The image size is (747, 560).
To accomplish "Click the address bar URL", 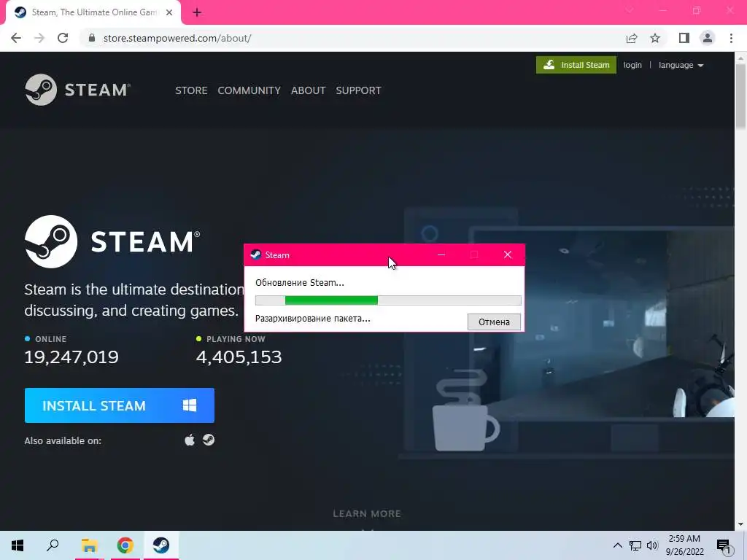I will pos(177,38).
